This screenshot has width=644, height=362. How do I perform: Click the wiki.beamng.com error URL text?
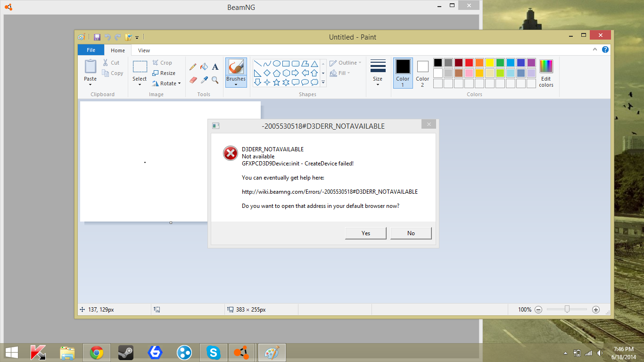tap(330, 192)
